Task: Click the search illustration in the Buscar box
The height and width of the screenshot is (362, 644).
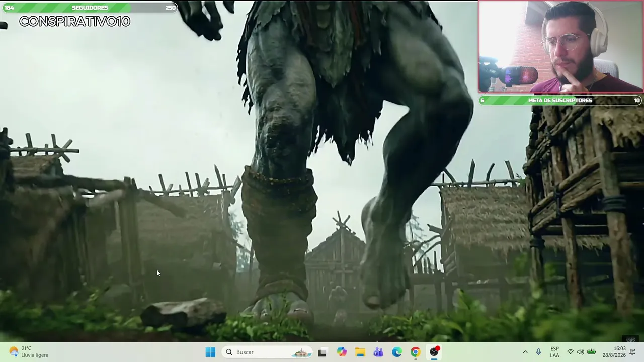Action: [302, 352]
